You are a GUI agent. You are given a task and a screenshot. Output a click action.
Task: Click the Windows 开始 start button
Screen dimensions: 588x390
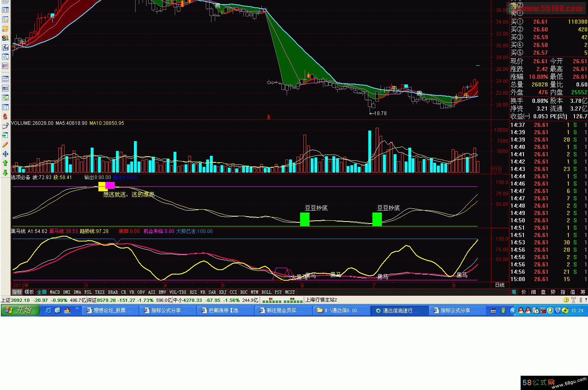pos(20,310)
